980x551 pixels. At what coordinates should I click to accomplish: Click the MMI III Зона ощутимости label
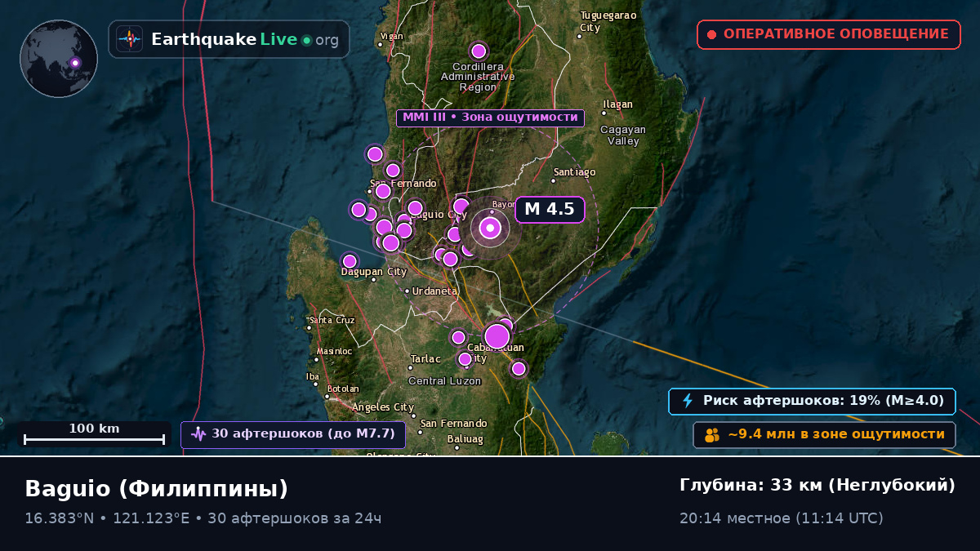coord(490,118)
